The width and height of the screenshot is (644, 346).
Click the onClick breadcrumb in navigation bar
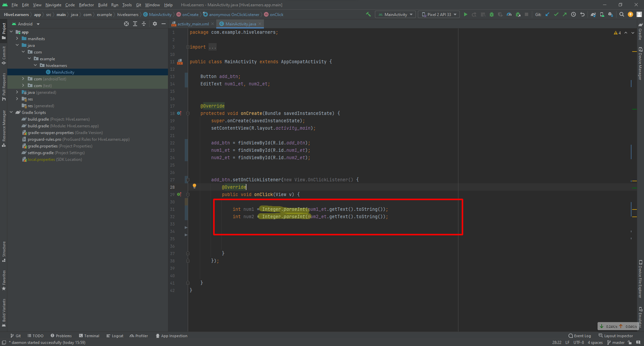(274, 15)
